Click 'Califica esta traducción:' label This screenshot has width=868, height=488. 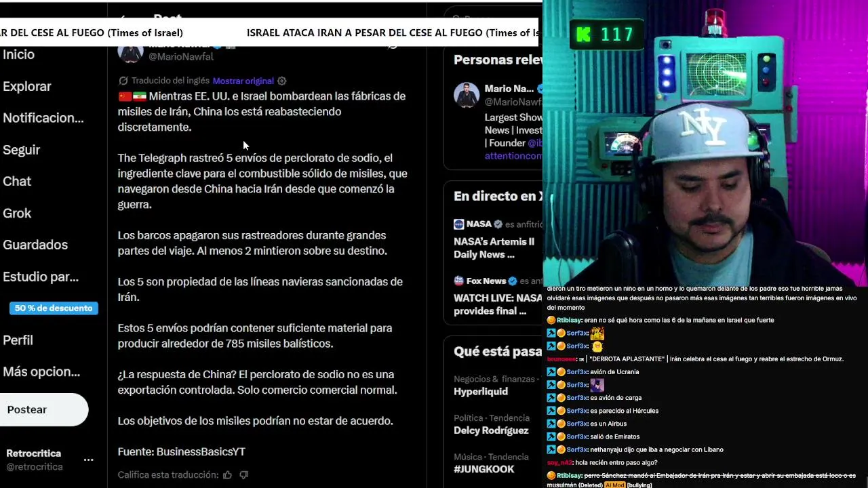point(167,475)
